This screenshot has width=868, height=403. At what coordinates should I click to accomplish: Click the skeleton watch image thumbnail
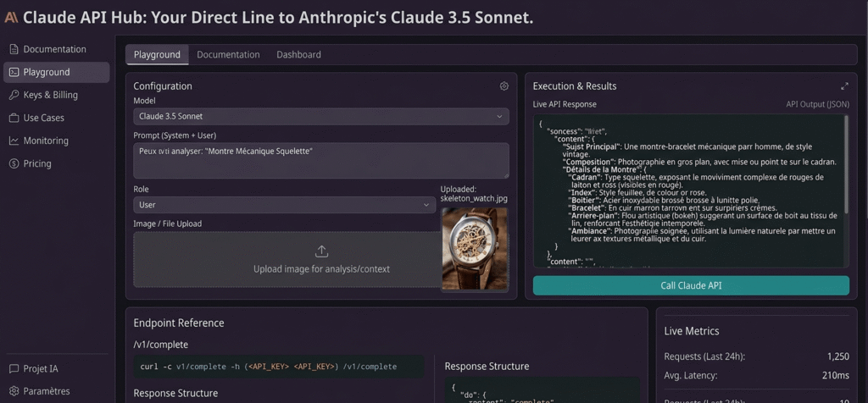[475, 248]
